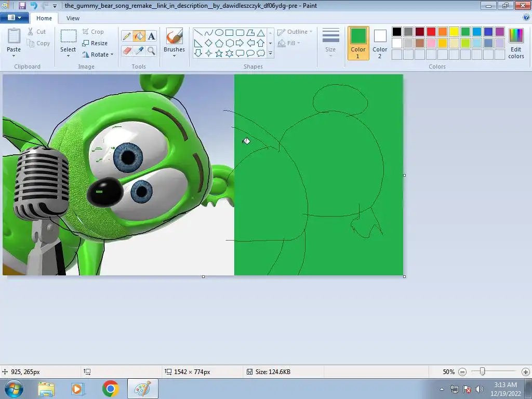Select the Fill with color bucket tool
The width and height of the screenshot is (532, 399).
tap(139, 36)
